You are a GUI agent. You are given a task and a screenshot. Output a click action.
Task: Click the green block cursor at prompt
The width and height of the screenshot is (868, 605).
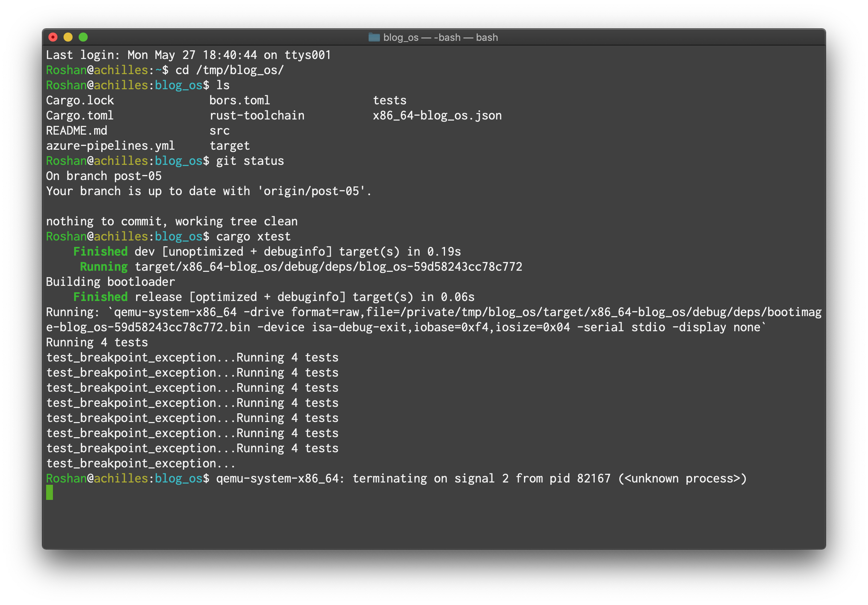[x=50, y=493]
